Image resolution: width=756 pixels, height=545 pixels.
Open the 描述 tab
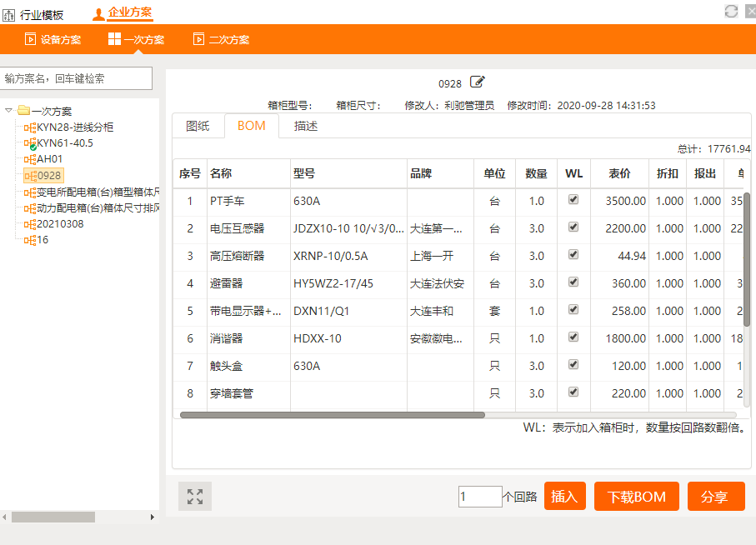[x=306, y=127]
